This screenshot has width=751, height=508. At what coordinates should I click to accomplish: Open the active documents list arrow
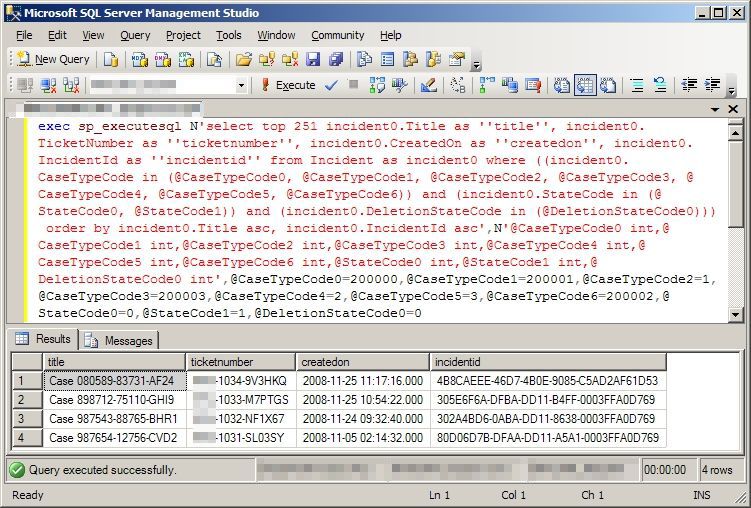point(715,110)
